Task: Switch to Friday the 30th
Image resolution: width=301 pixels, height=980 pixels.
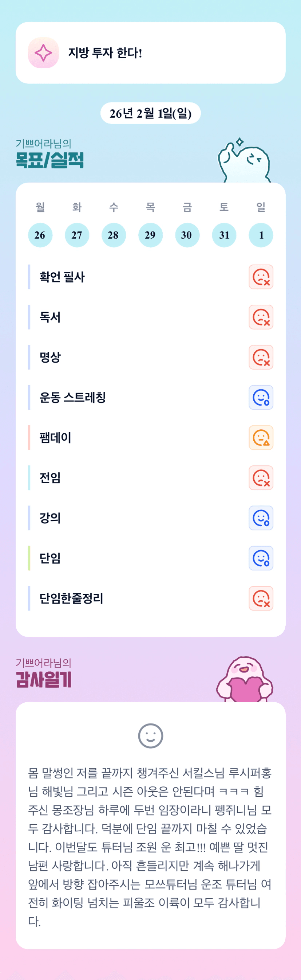Action: 187,235
